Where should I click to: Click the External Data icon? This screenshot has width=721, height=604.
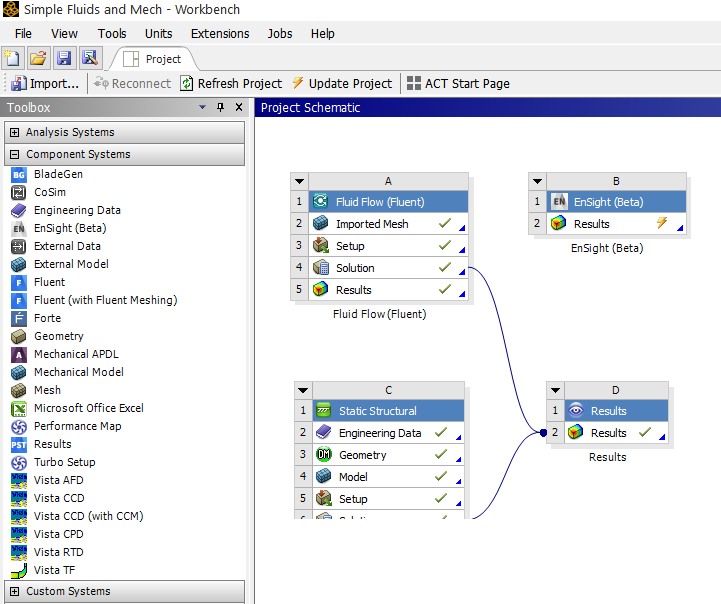[x=19, y=246]
